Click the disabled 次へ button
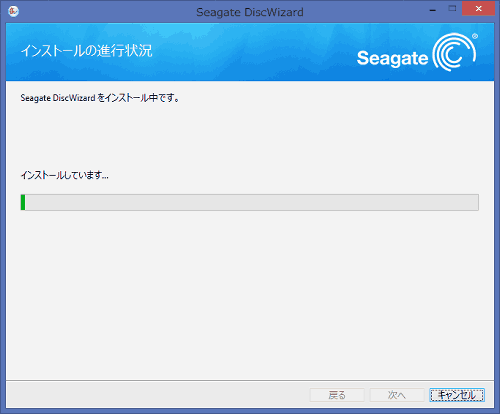 [397, 395]
